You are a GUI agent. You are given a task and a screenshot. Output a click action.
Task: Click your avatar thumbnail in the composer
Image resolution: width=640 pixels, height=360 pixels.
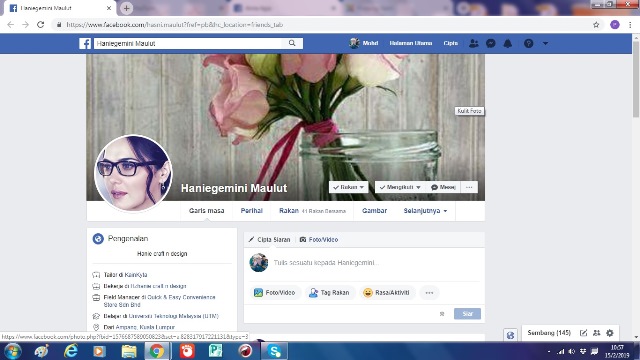259,262
